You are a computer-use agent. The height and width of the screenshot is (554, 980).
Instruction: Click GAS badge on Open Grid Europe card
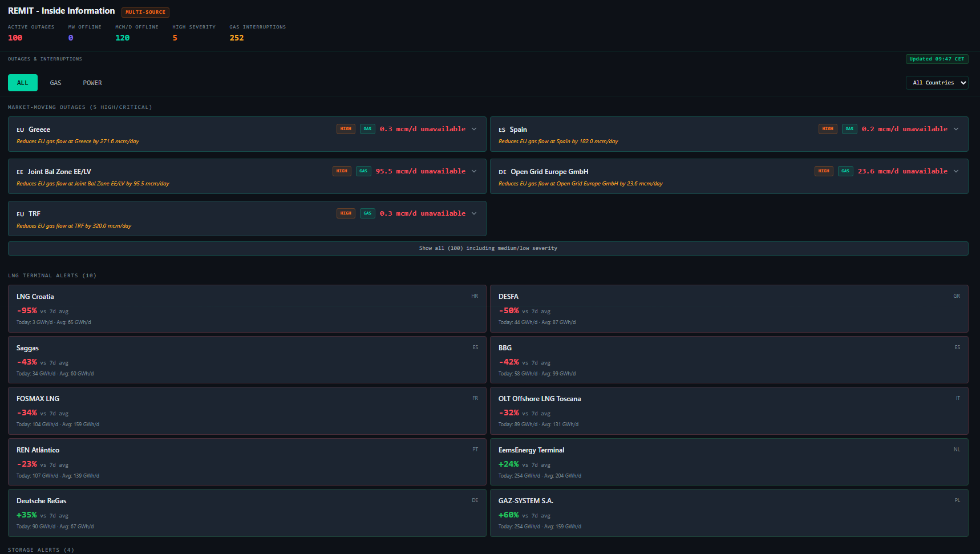pyautogui.click(x=845, y=171)
